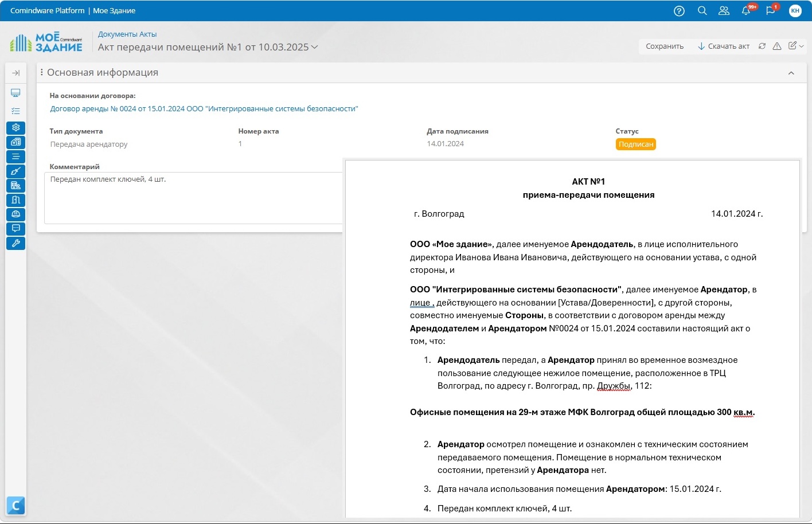The image size is (812, 524).
Task: Click the signing date 14.01.2024 field value
Action: (446, 144)
